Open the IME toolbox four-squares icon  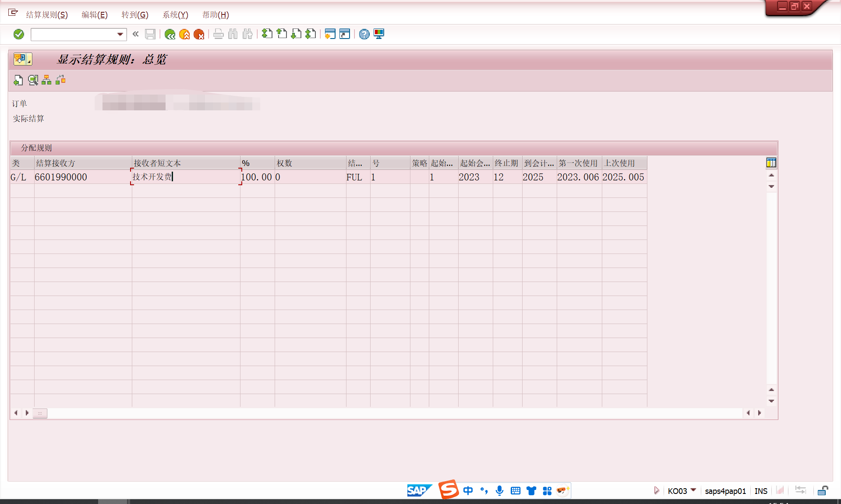(x=547, y=491)
